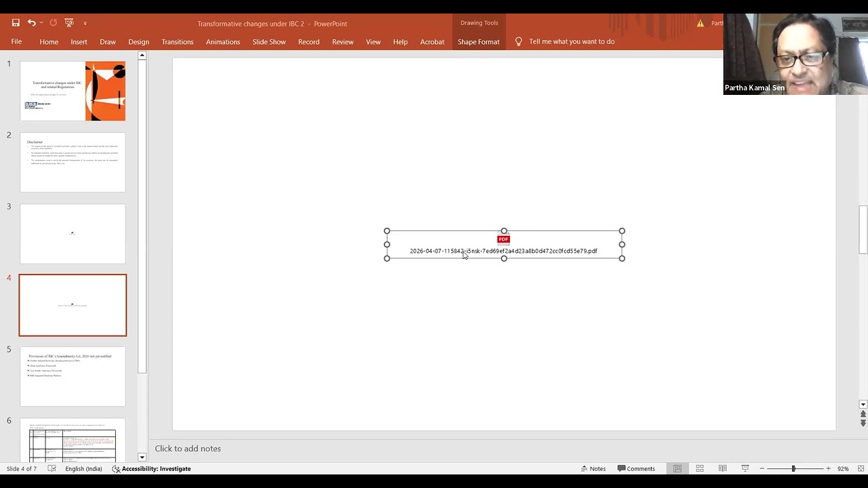Switch to Reading View icon
The width and height of the screenshot is (868, 488).
[x=722, y=468]
